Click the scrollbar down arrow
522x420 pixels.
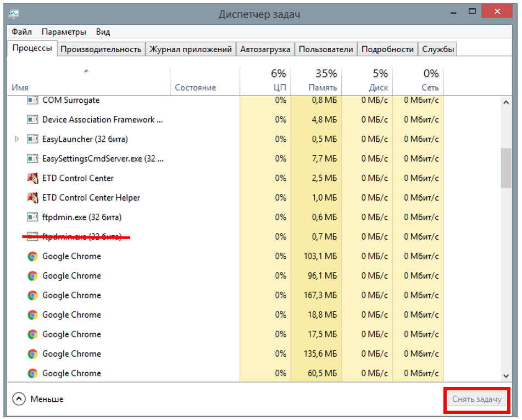(x=507, y=375)
